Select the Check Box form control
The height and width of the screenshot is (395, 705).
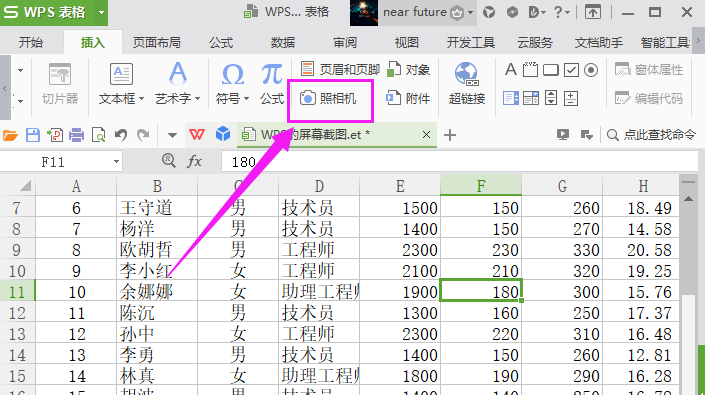571,70
